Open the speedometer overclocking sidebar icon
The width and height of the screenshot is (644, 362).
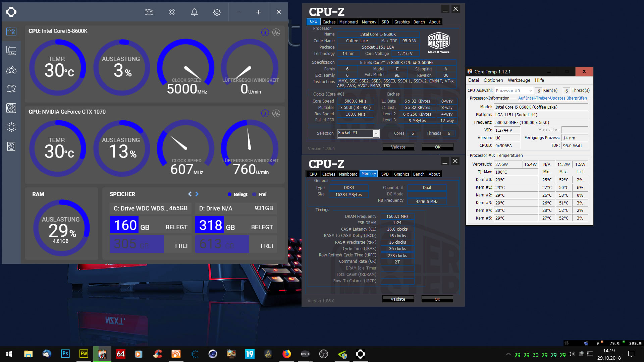11,89
